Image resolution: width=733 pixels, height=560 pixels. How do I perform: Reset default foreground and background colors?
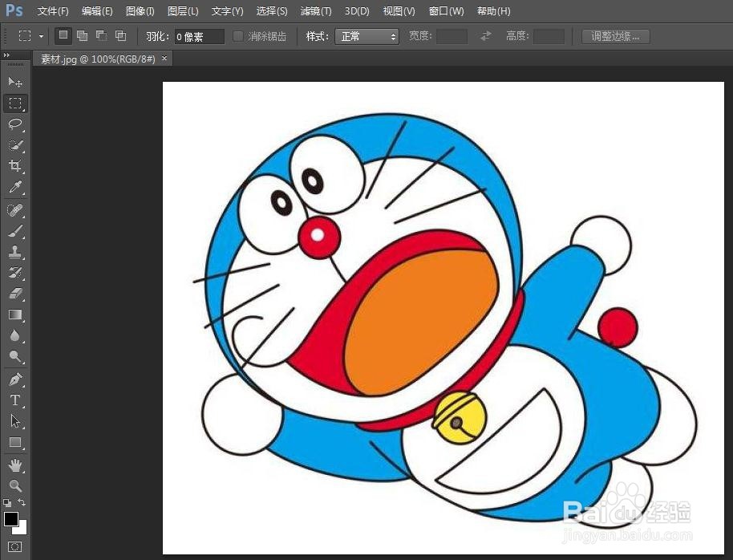click(7, 503)
